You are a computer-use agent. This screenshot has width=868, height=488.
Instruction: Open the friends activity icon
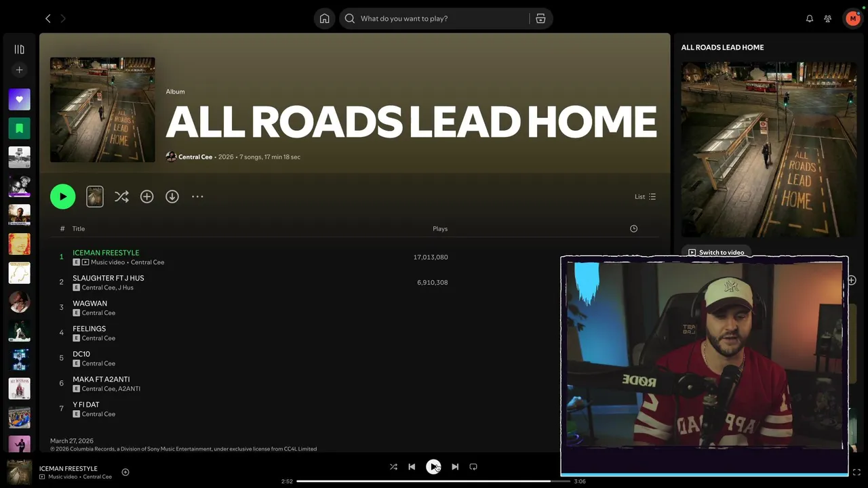[x=827, y=18]
